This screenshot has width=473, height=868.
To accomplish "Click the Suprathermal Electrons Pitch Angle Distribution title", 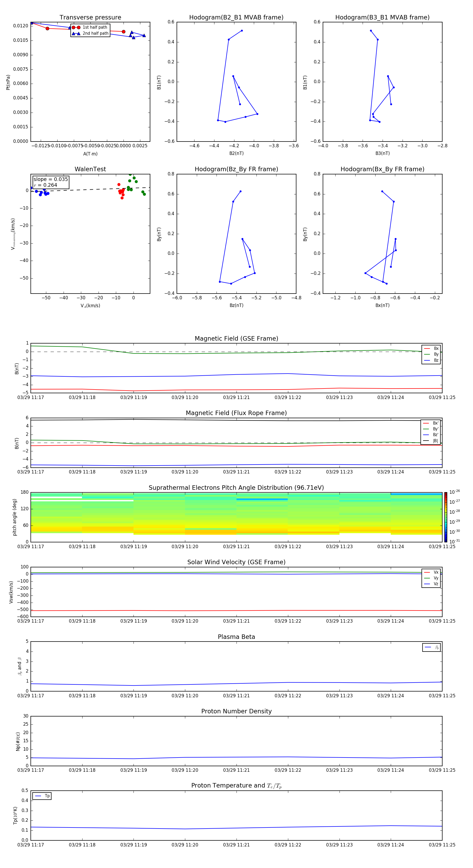I will coord(236,488).
